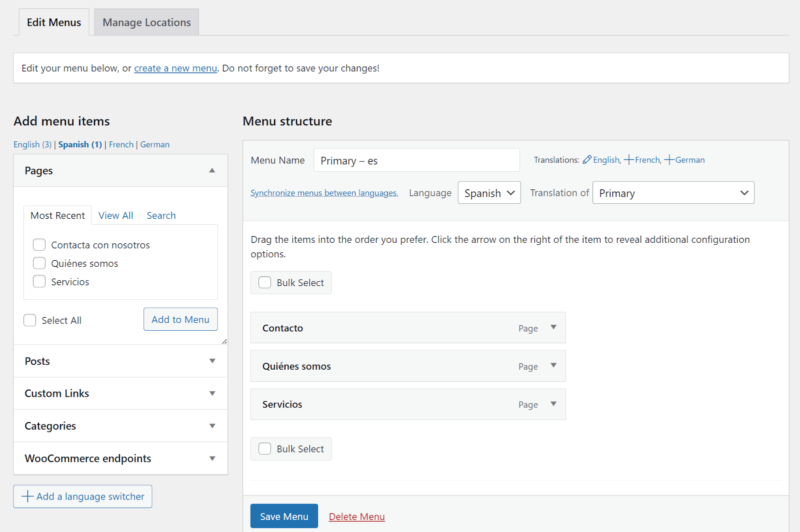Click the plus icon beside French translation
The width and height of the screenshot is (800, 532).
tap(629, 160)
